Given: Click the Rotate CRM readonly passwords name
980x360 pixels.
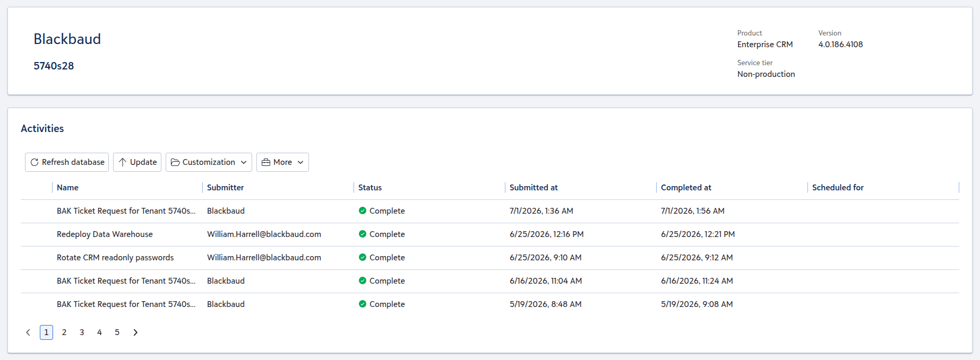Looking at the screenshot, I should [x=115, y=258].
